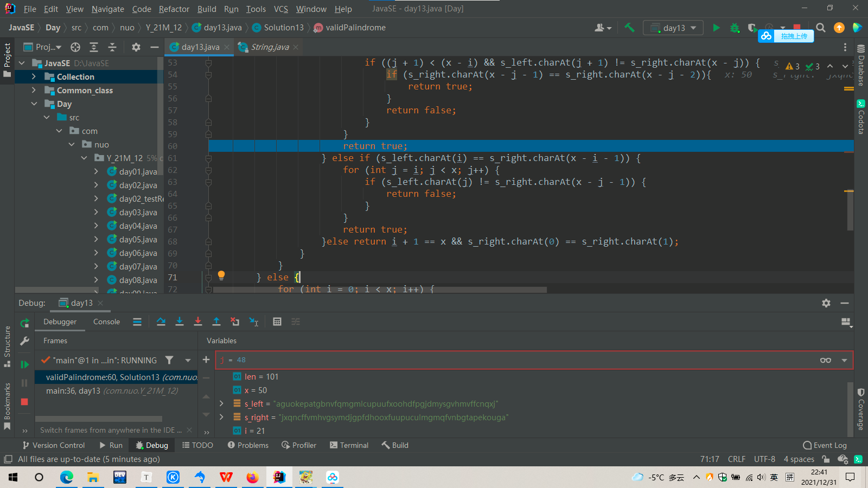Viewport: 868px width, 488px height.
Task: Open the Terminal tool window
Action: [349, 445]
